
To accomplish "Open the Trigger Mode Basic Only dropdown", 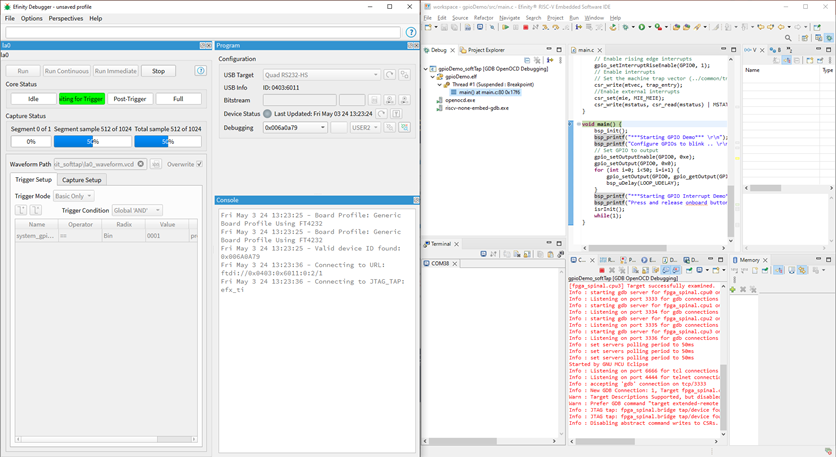I will click(x=74, y=196).
